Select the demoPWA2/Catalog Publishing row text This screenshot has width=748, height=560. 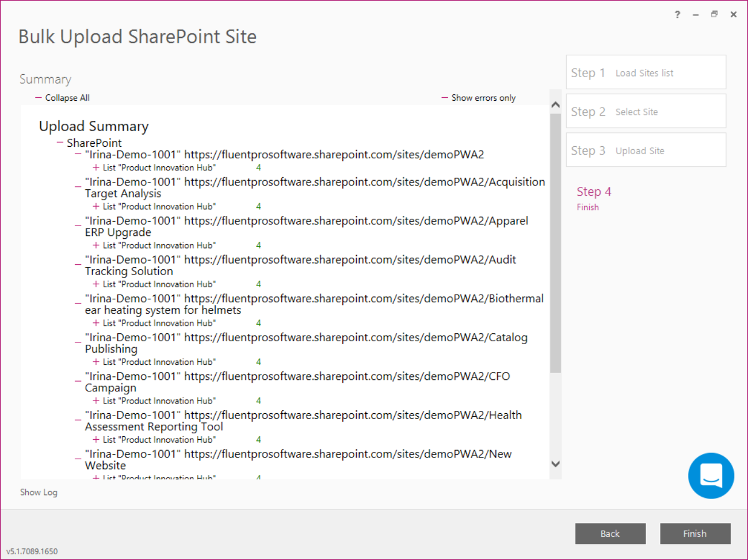coord(306,343)
